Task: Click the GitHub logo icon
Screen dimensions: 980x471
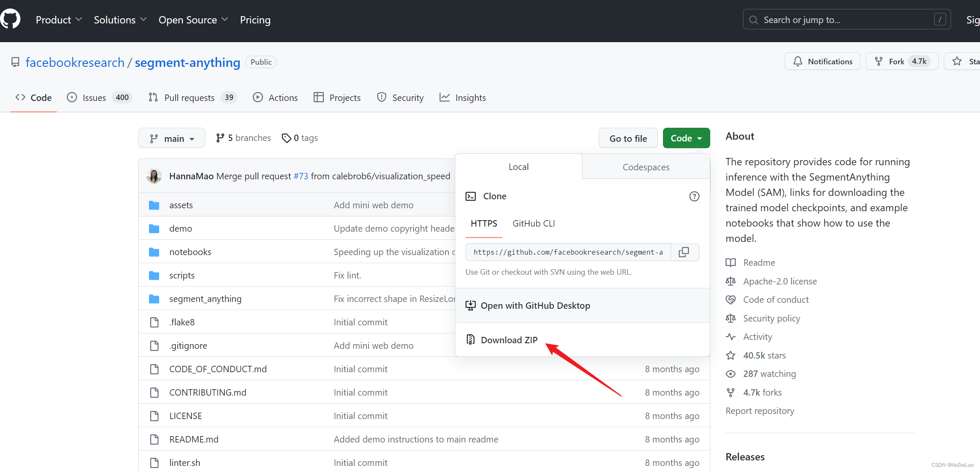Action: pyautogui.click(x=10, y=20)
